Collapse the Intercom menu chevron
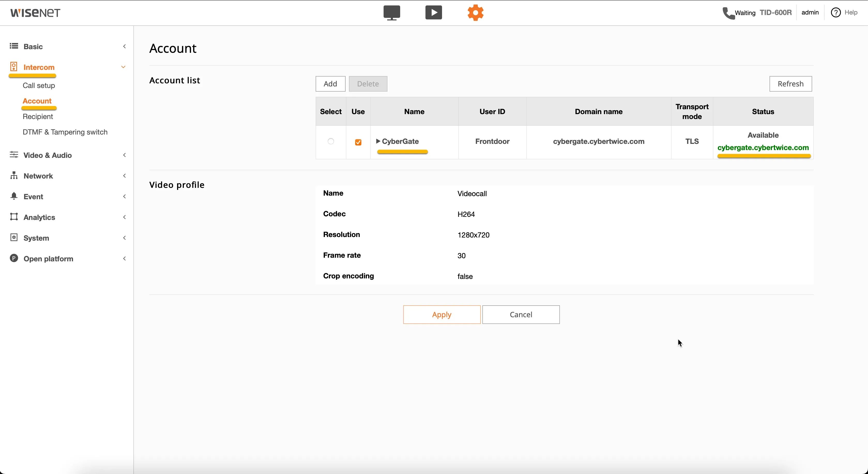 pyautogui.click(x=123, y=67)
